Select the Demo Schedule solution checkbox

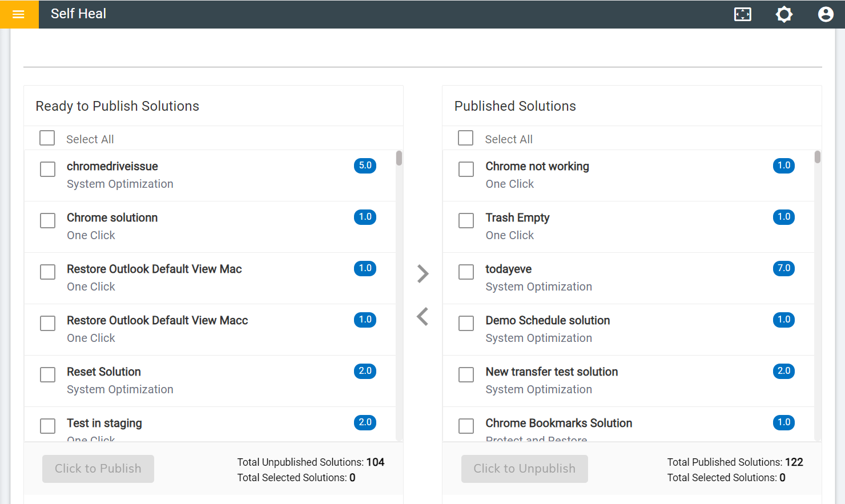pos(466,324)
